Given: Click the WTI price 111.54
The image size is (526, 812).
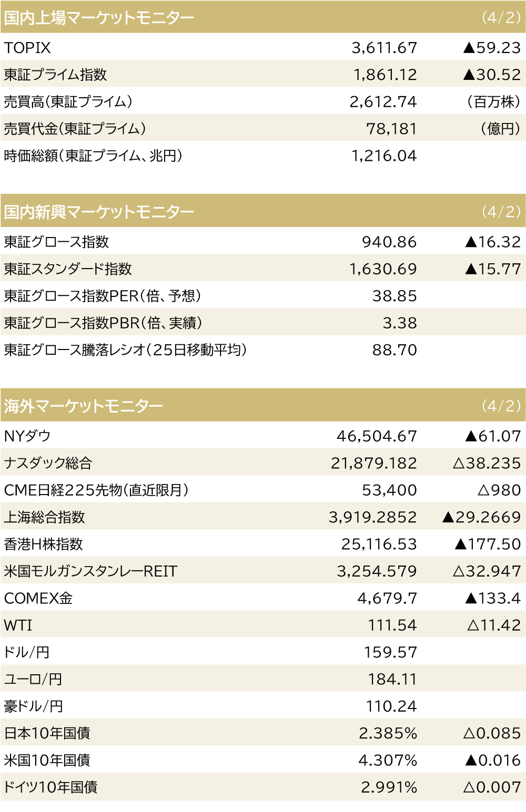Looking at the screenshot, I should [x=392, y=625].
